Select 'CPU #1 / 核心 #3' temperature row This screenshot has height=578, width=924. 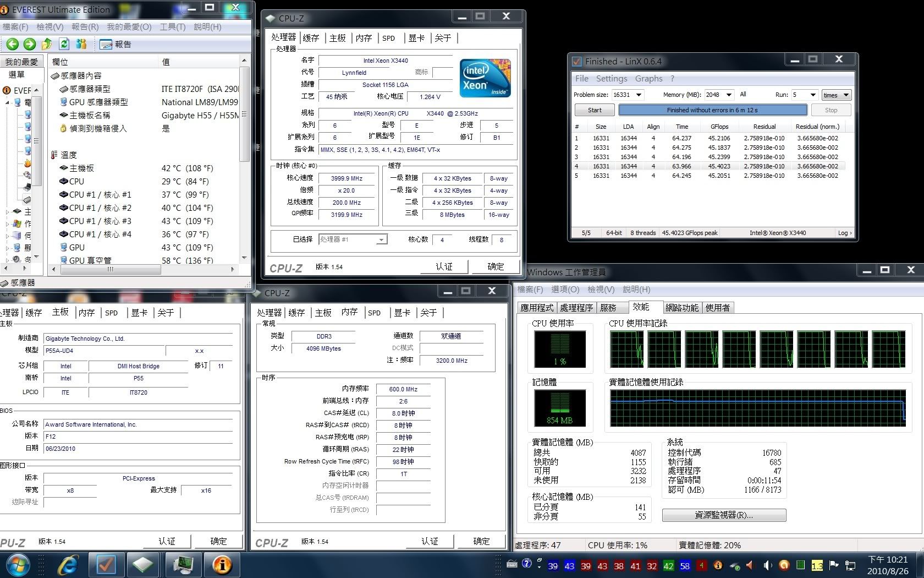click(x=144, y=221)
